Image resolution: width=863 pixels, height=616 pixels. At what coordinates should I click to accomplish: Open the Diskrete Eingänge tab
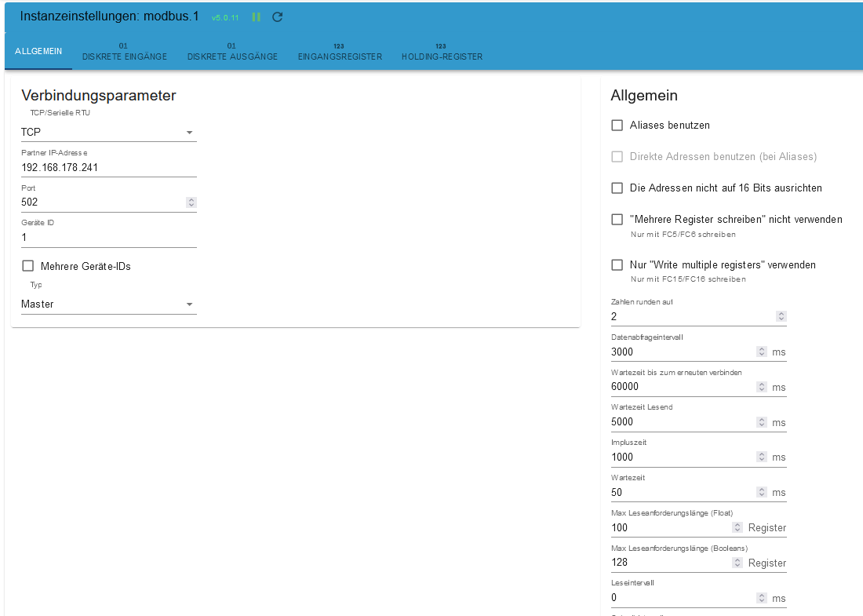coord(124,53)
